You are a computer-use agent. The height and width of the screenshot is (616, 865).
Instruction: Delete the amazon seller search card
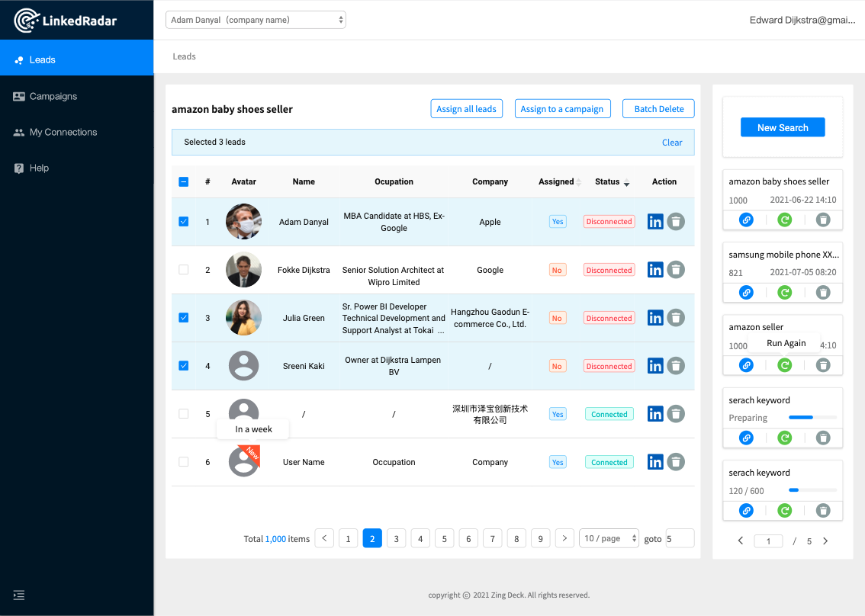tap(823, 365)
